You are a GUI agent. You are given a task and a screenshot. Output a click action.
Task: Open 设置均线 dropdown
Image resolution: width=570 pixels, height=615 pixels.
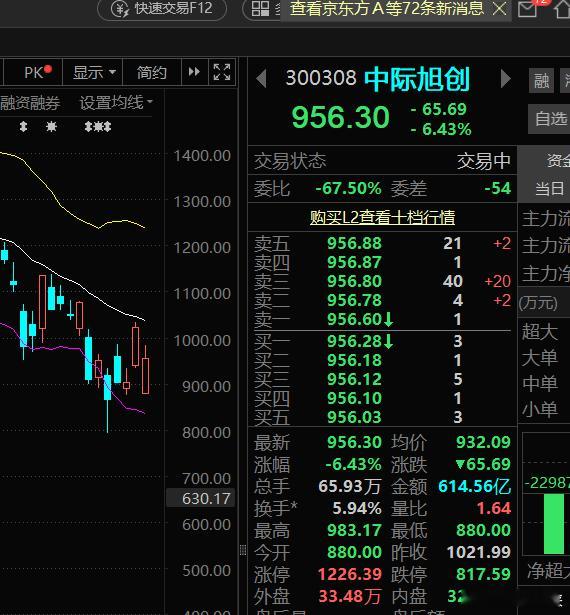(x=117, y=103)
